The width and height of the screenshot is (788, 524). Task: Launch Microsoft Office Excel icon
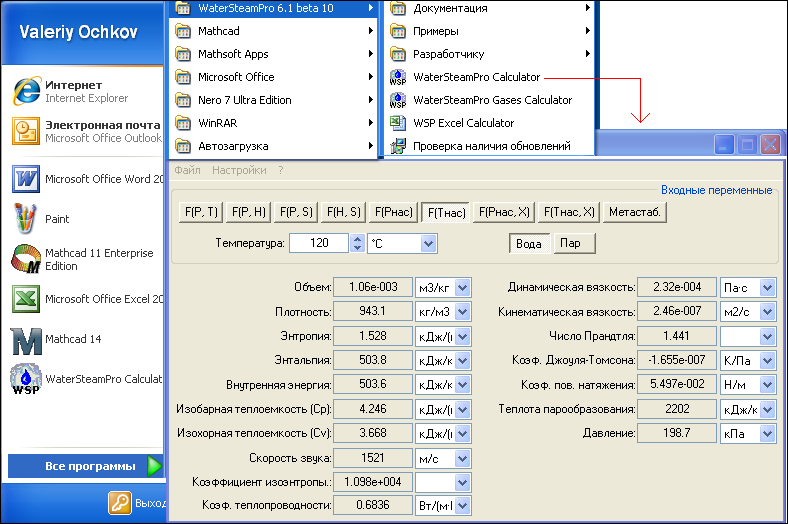(x=26, y=299)
